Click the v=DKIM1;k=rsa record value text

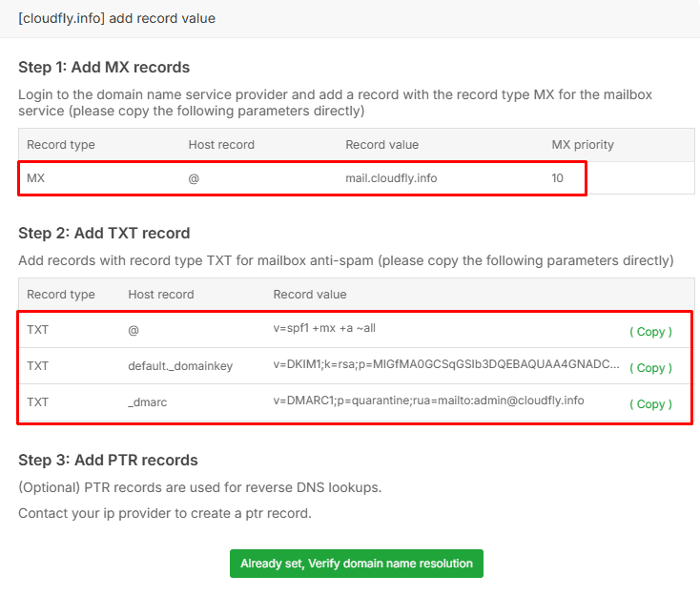pyautogui.click(x=446, y=364)
